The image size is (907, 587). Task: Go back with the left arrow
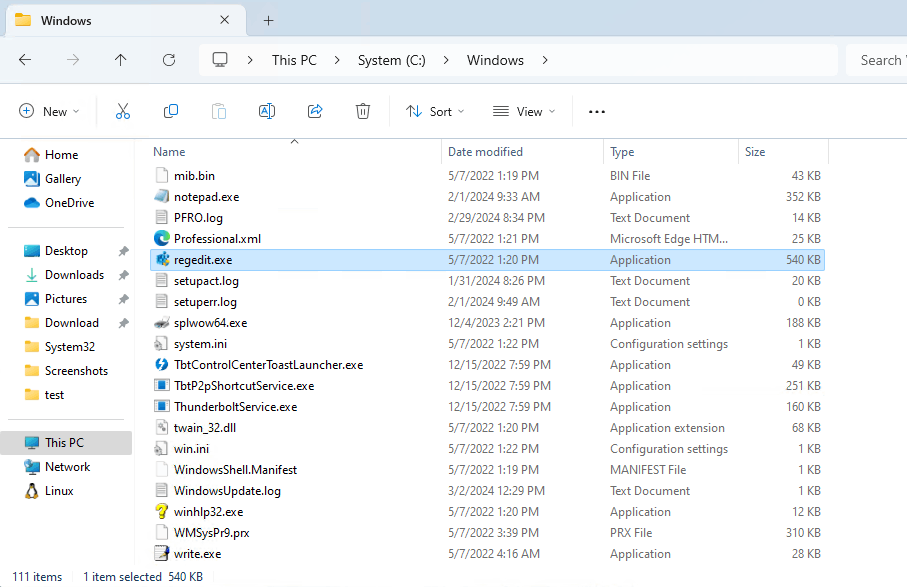click(25, 60)
